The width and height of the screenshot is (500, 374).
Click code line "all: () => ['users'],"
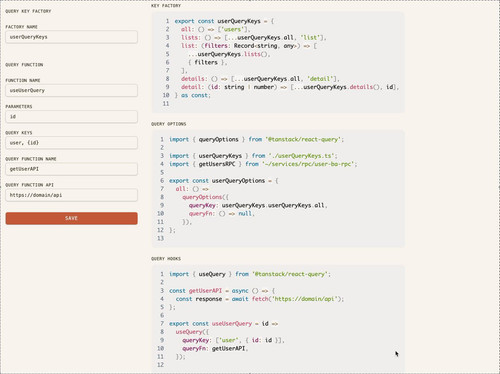tap(216, 29)
